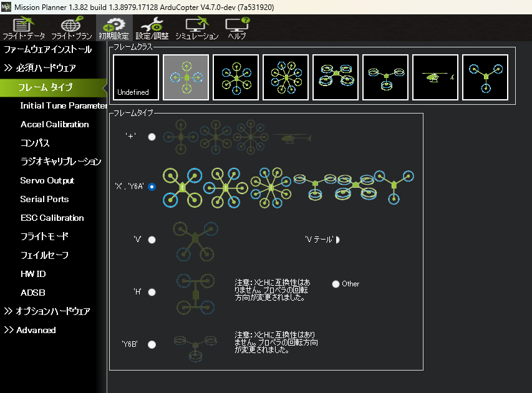Click the H frame quadcopter diagram

click(x=195, y=294)
